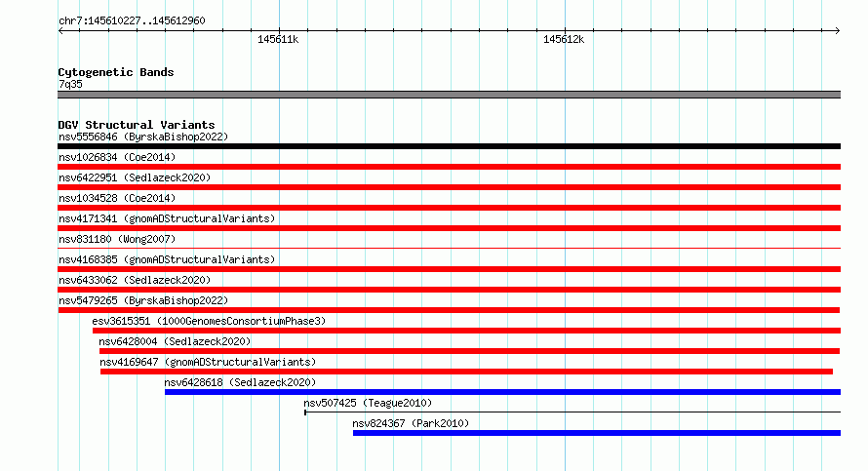The image size is (868, 471).
Task: Click the black nsv5556846 variant bar
Action: [449, 146]
